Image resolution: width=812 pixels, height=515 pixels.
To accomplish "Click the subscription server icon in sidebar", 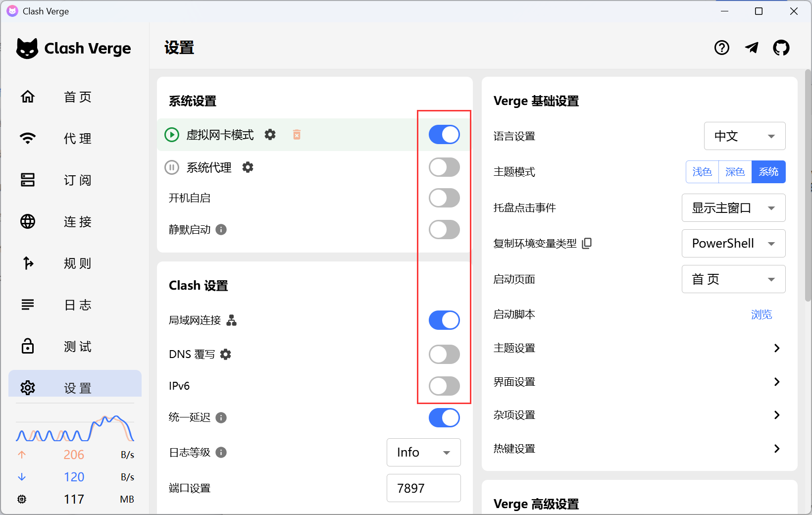I will click(28, 180).
